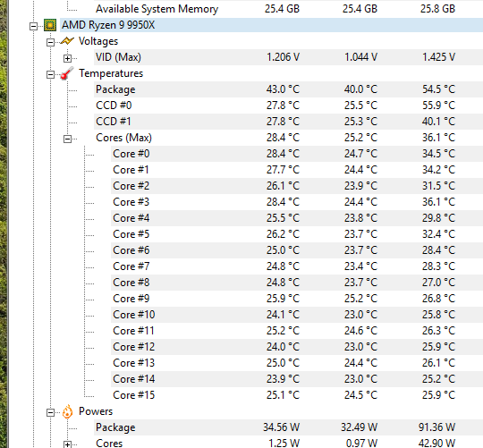
Task: Click the AMD Ryzen 9 9950X CPU chip icon
Action: (50, 25)
